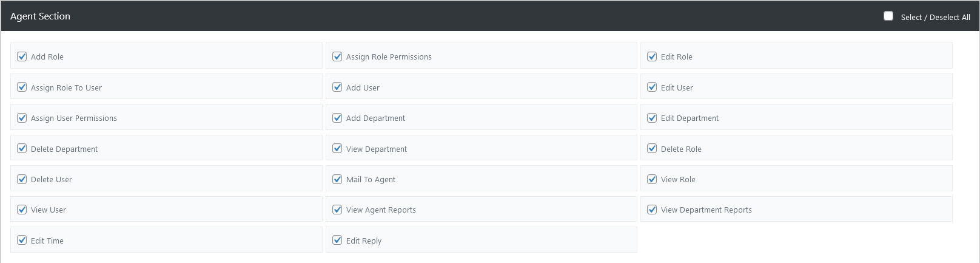
Task: Disable View Department Reports checkbox
Action: (652, 210)
